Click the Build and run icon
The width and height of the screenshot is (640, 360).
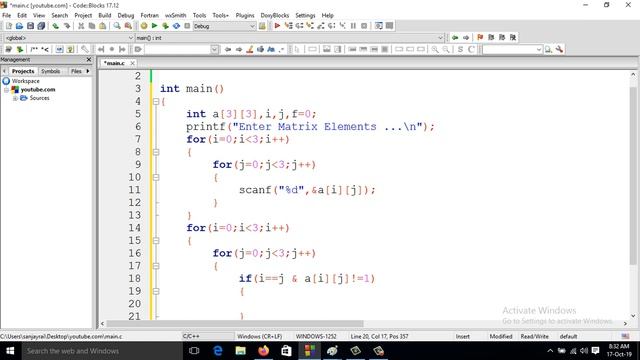click(x=165, y=26)
